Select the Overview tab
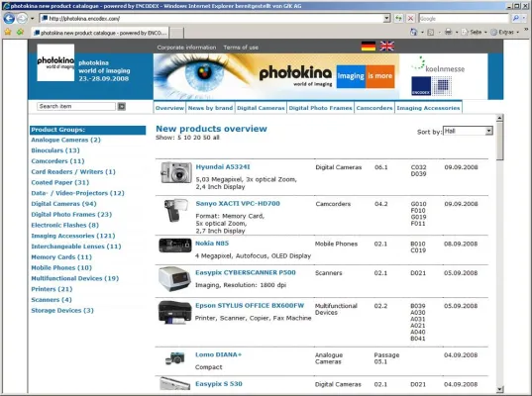Image resolution: width=532 pixels, height=396 pixels. tap(169, 108)
